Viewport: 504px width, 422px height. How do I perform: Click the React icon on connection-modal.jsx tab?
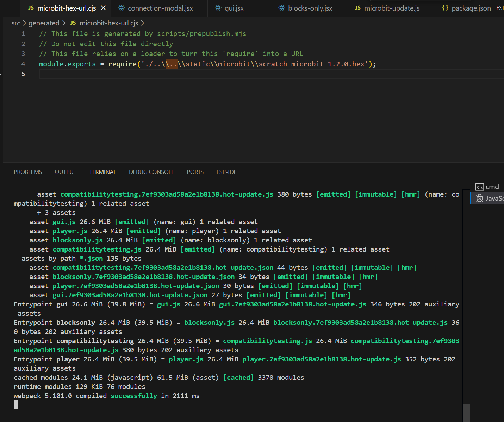[122, 8]
